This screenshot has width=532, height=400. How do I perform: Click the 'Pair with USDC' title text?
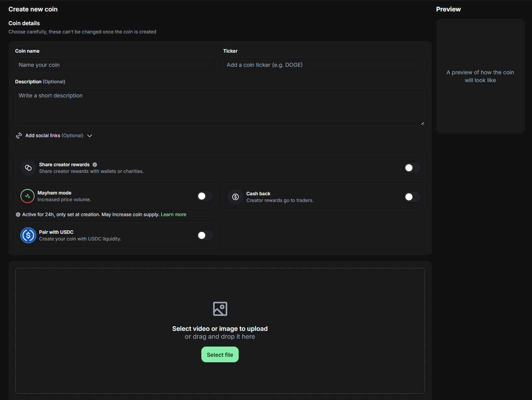pyautogui.click(x=56, y=232)
